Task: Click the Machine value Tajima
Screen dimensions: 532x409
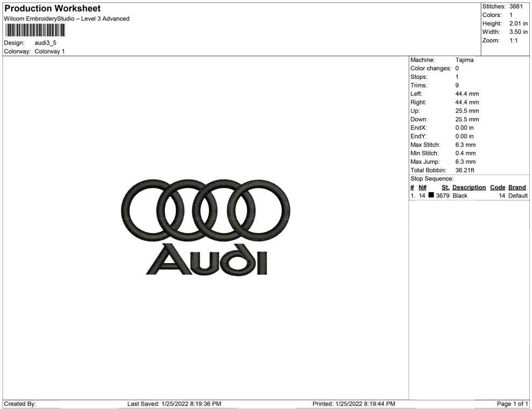Action: (464, 60)
